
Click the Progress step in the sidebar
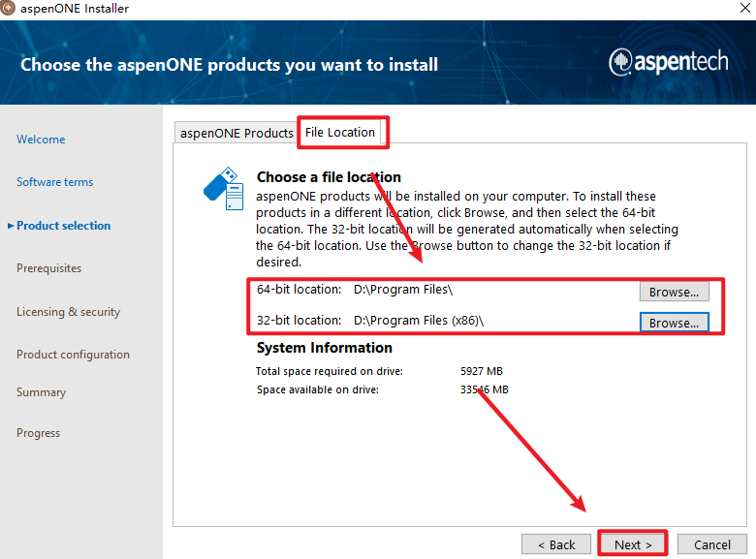(x=38, y=433)
